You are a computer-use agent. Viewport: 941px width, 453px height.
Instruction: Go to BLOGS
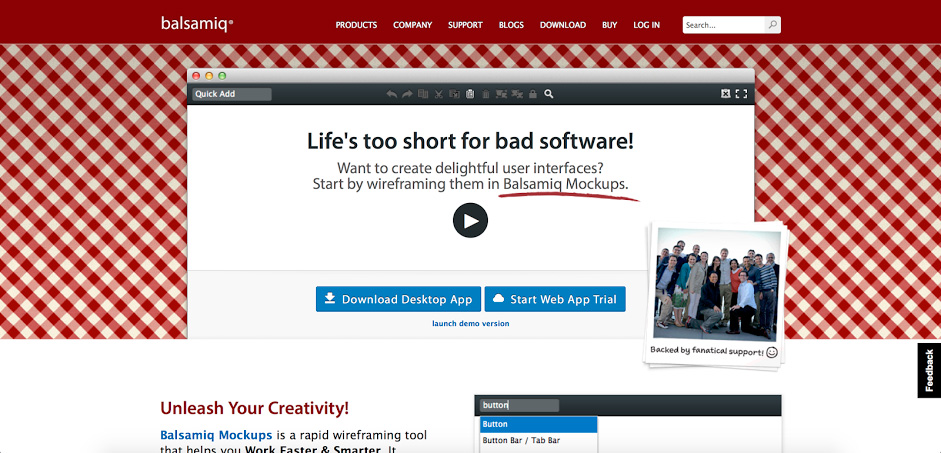click(511, 25)
